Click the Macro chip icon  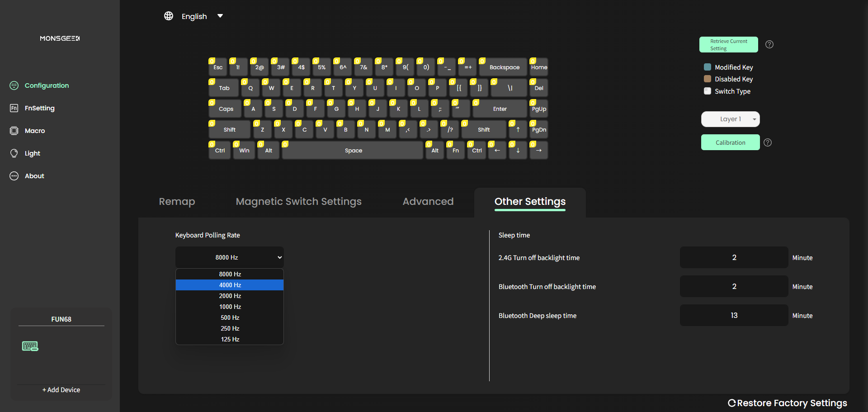(14, 131)
